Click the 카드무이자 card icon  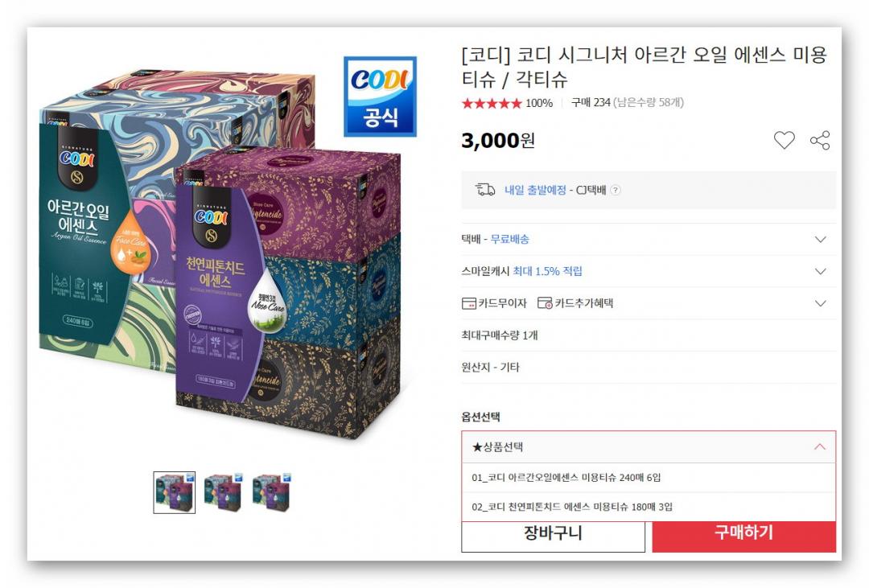pyautogui.click(x=468, y=303)
